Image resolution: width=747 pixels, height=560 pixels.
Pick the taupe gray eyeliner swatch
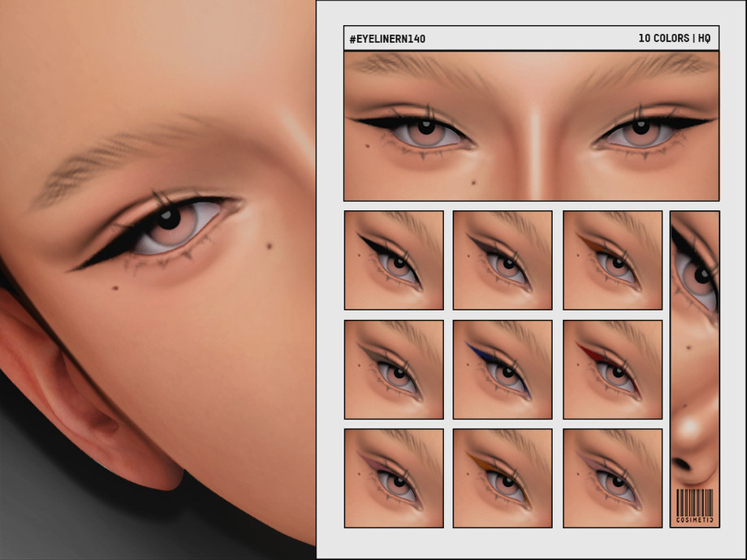[394, 369]
